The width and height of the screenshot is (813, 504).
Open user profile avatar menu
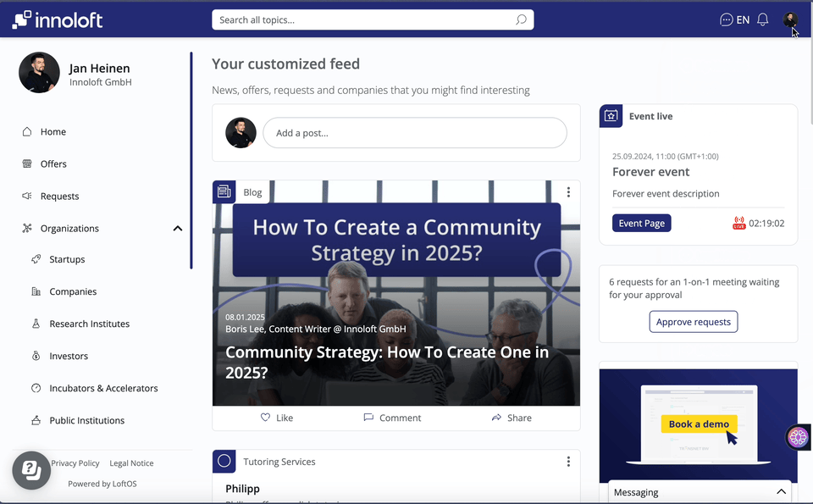(789, 19)
